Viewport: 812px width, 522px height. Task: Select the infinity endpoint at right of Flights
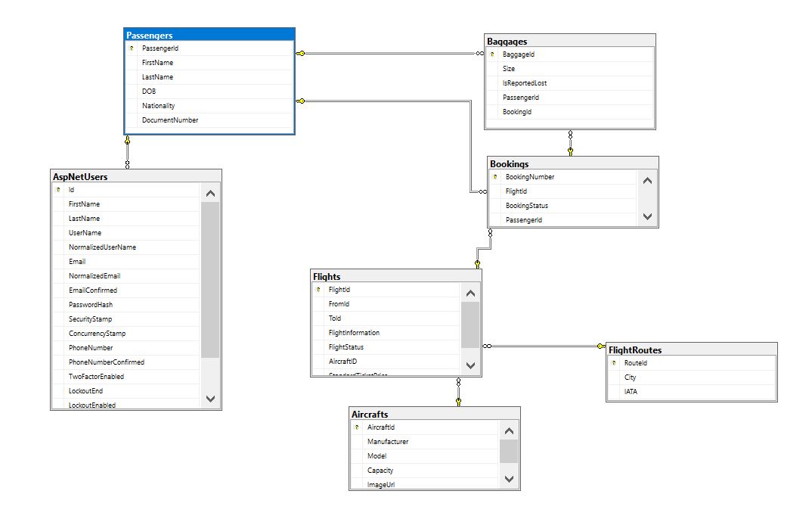(488, 346)
